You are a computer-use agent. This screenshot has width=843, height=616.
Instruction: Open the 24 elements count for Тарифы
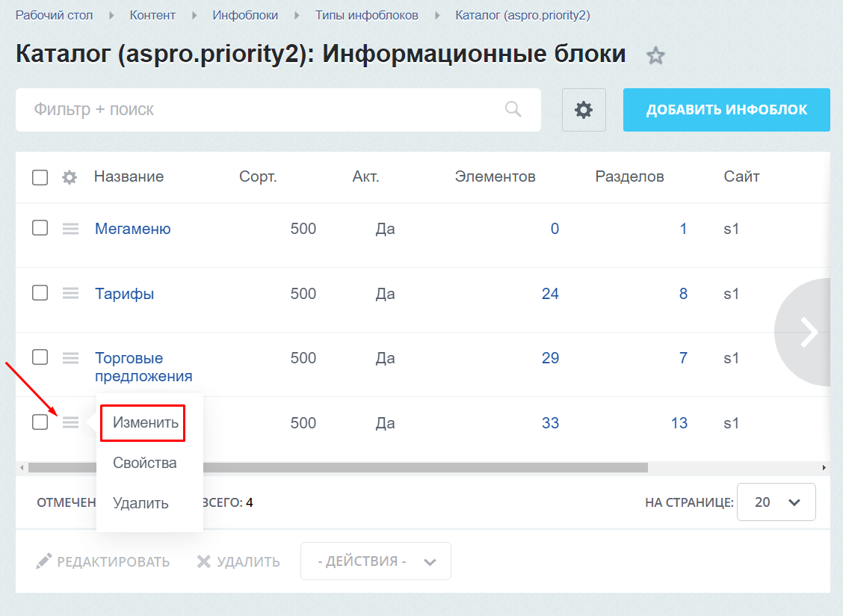550,294
